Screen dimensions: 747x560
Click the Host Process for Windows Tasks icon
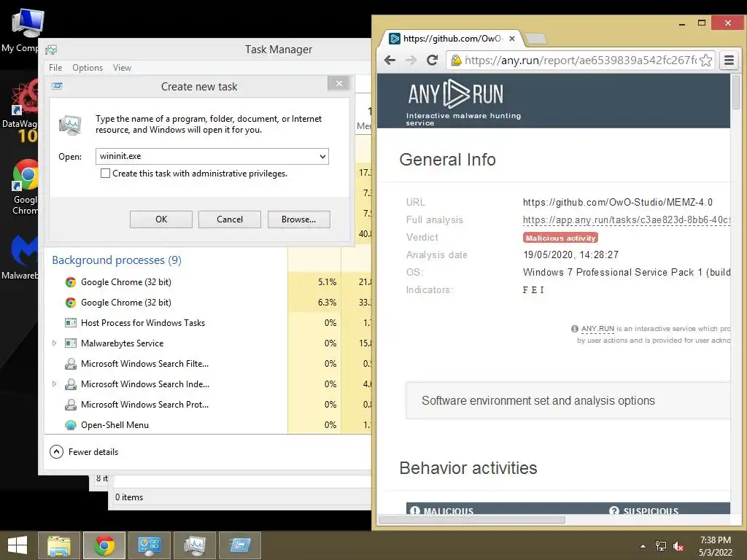pyautogui.click(x=71, y=323)
